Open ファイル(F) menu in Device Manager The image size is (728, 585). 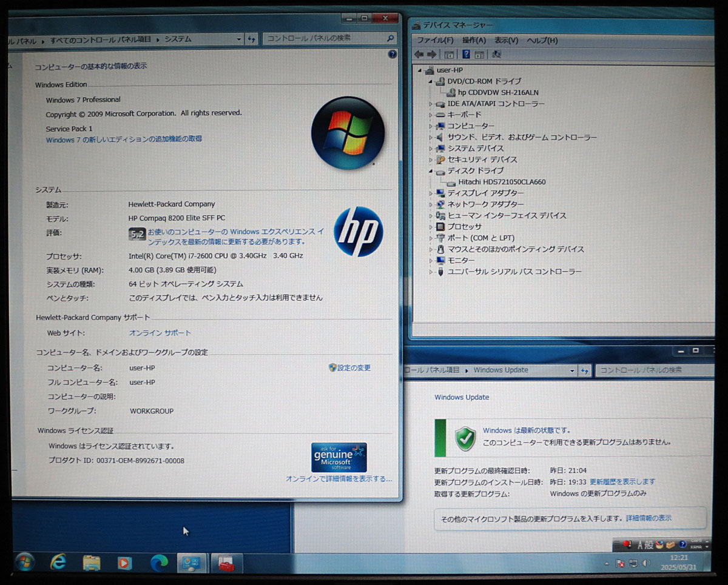click(435, 41)
